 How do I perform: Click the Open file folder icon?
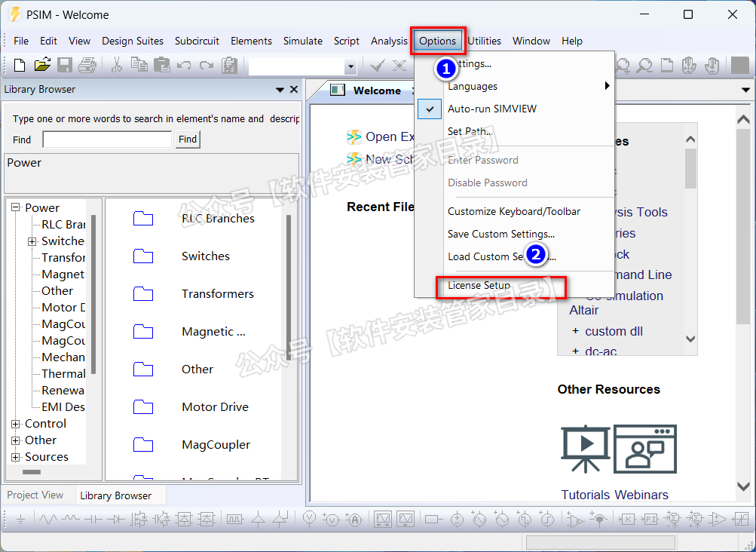coord(42,65)
